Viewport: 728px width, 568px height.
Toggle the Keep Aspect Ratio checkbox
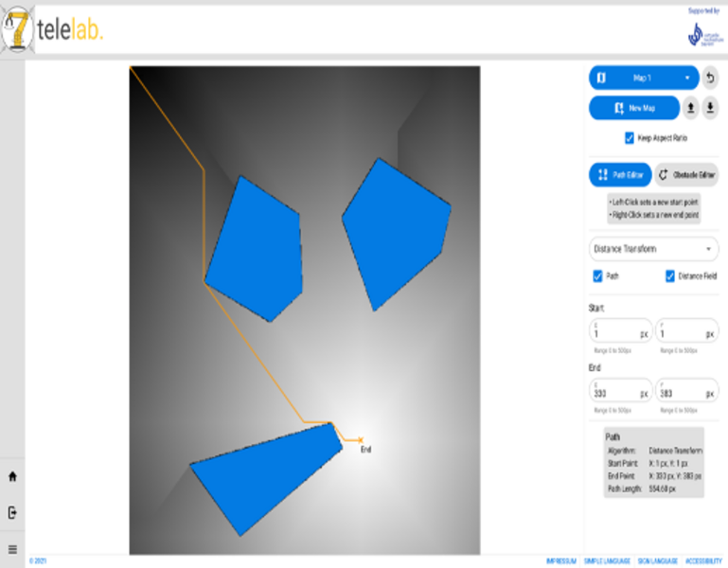tap(630, 138)
